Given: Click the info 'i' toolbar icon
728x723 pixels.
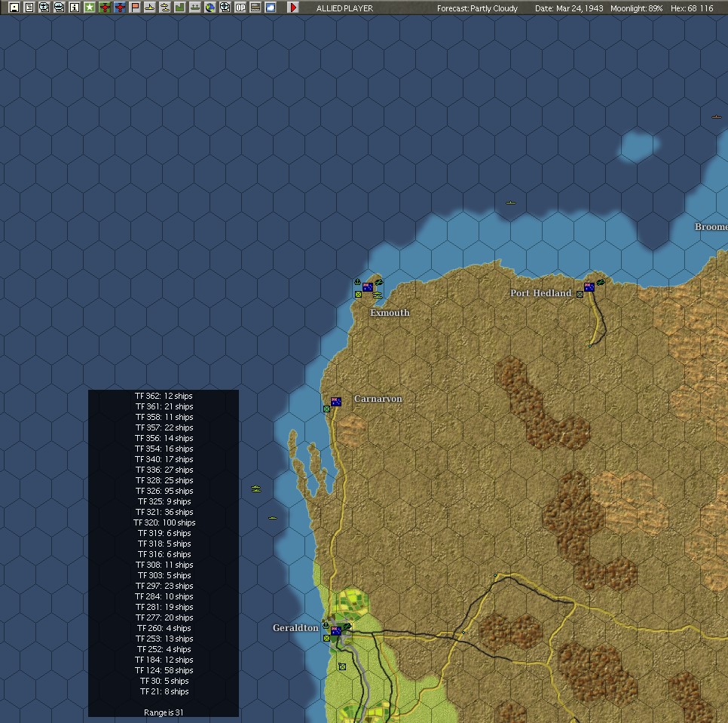Looking at the screenshot, I should tap(75, 8).
